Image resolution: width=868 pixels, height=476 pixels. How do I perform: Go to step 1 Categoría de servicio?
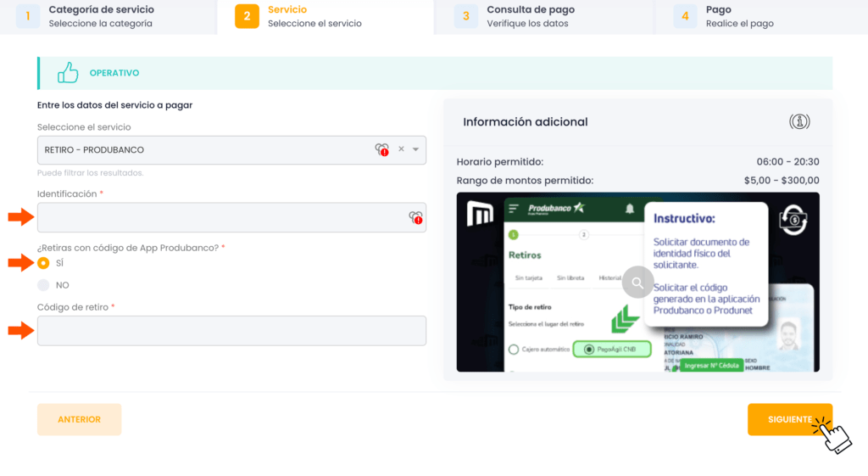(x=108, y=17)
